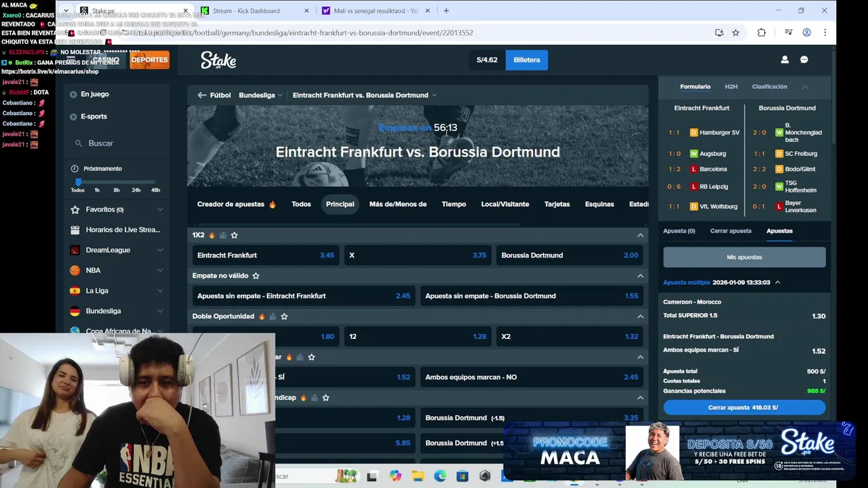Open the Chrome profile avatar icon
This screenshot has height=488, width=868.
[x=807, y=33]
